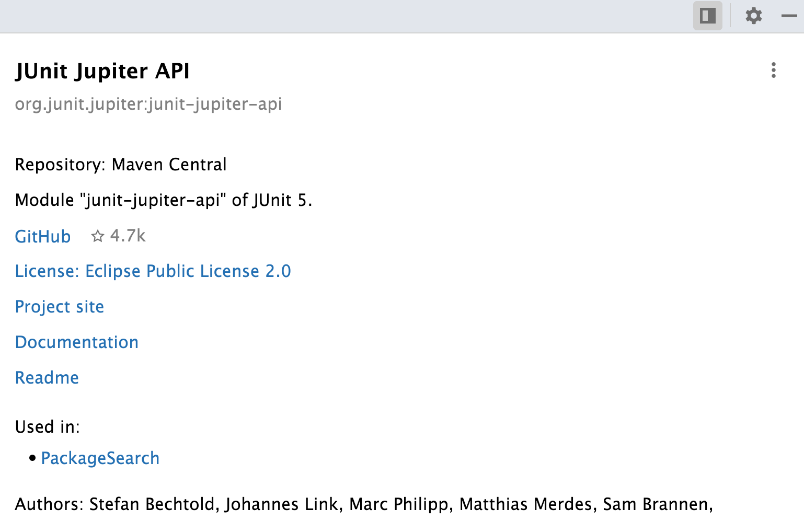Click the JUnit Jupiter API title
This screenshot has width=804, height=532.
[x=102, y=71]
